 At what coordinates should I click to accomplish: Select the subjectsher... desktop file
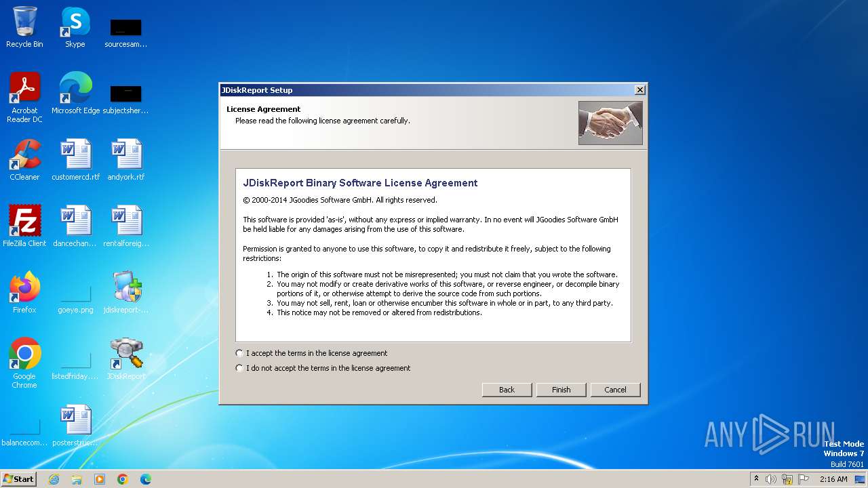pos(125,99)
